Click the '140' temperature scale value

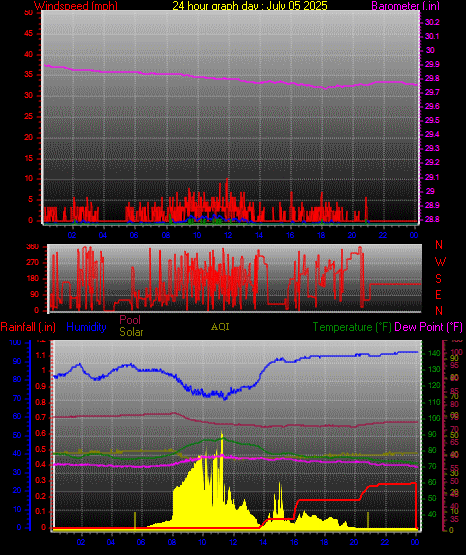pos(434,353)
